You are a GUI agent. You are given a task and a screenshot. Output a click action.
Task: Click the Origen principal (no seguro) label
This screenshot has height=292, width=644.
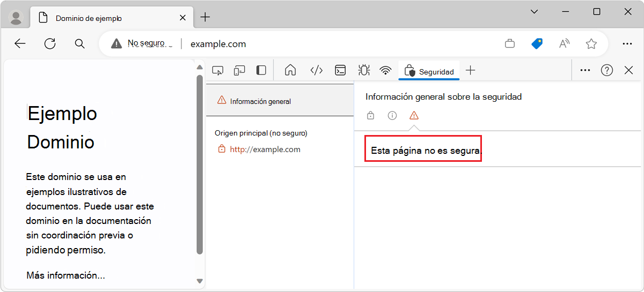(x=261, y=133)
